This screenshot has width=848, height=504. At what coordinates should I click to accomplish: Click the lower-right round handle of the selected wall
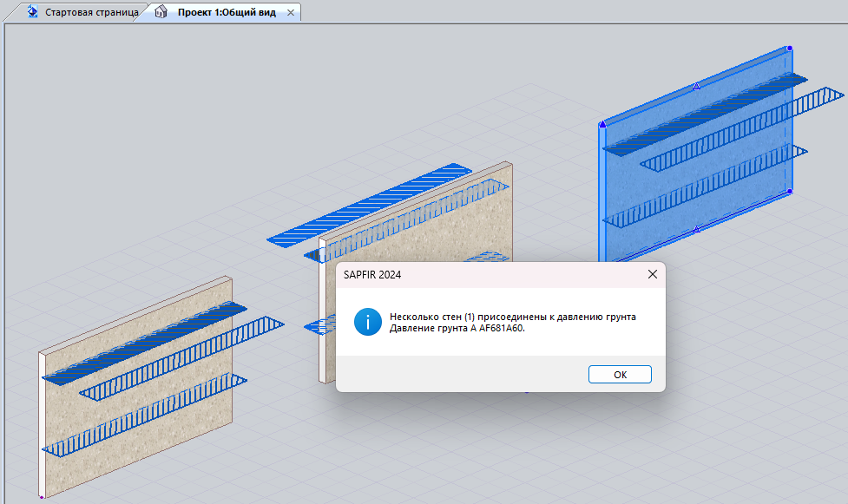click(789, 191)
